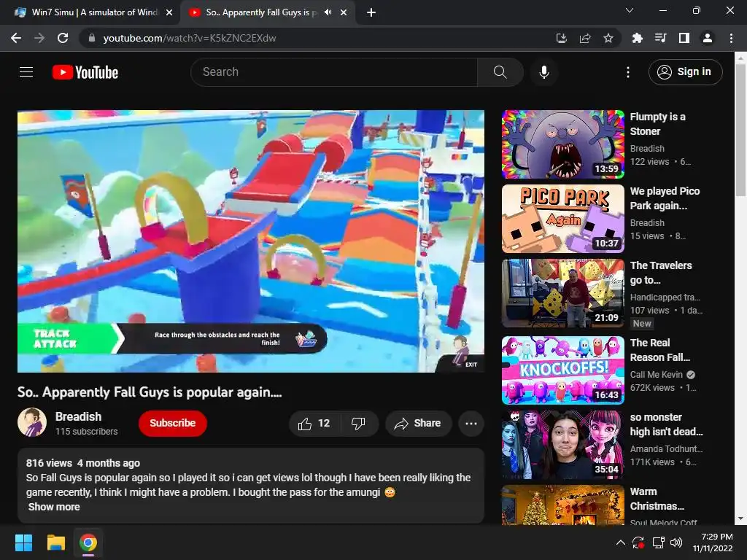This screenshot has height=560, width=747.
Task: Open tab search chevron dropdown
Action: [x=630, y=10]
